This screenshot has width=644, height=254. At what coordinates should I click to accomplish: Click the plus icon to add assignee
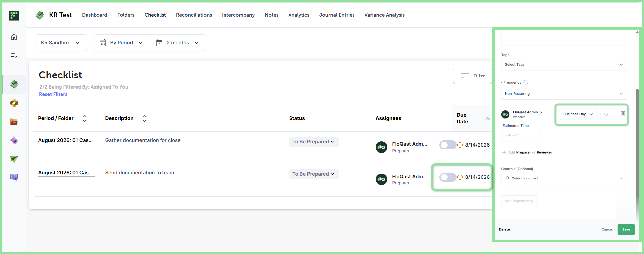(504, 152)
